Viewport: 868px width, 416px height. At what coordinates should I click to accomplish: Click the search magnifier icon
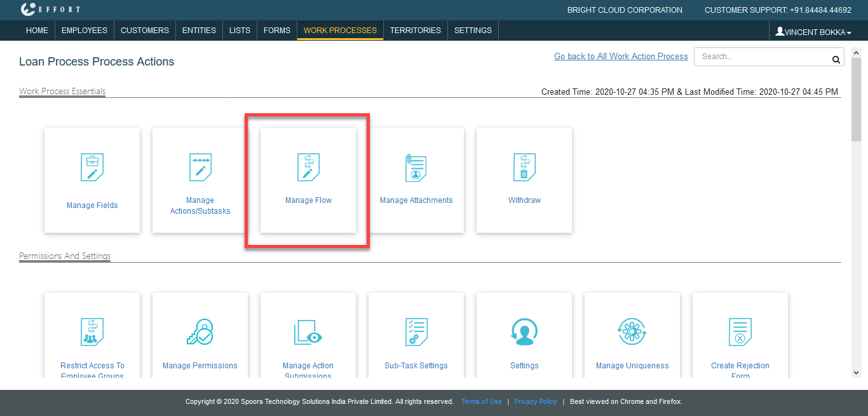click(x=836, y=60)
